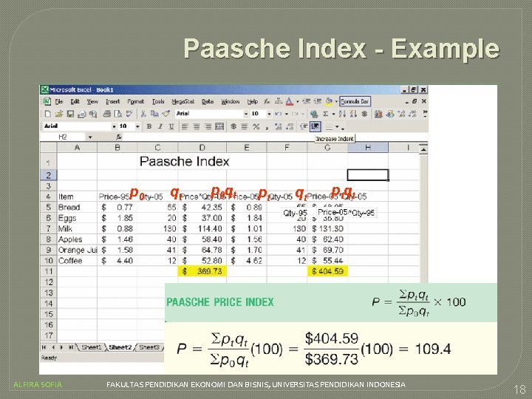Click the Cut scissors icon
The height and width of the screenshot is (399, 532).
click(143, 114)
